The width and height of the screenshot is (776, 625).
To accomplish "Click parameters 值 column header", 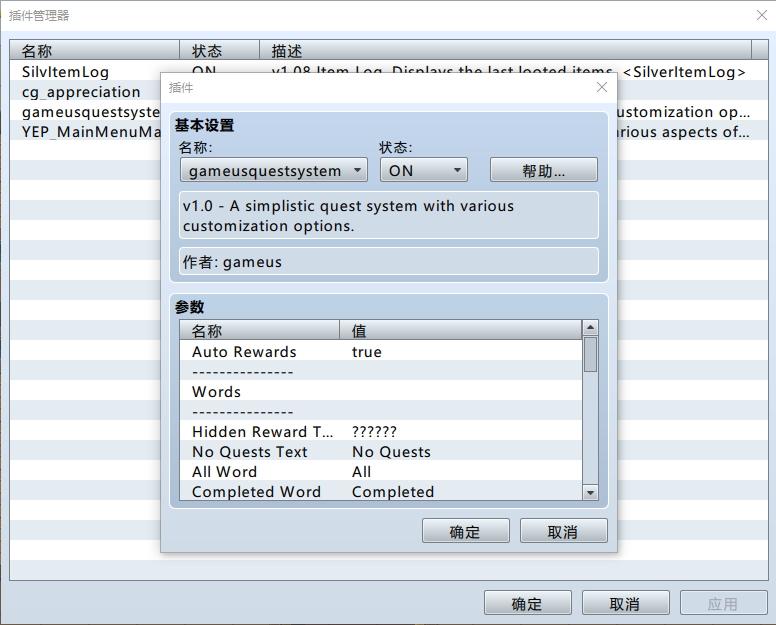I will pos(461,330).
